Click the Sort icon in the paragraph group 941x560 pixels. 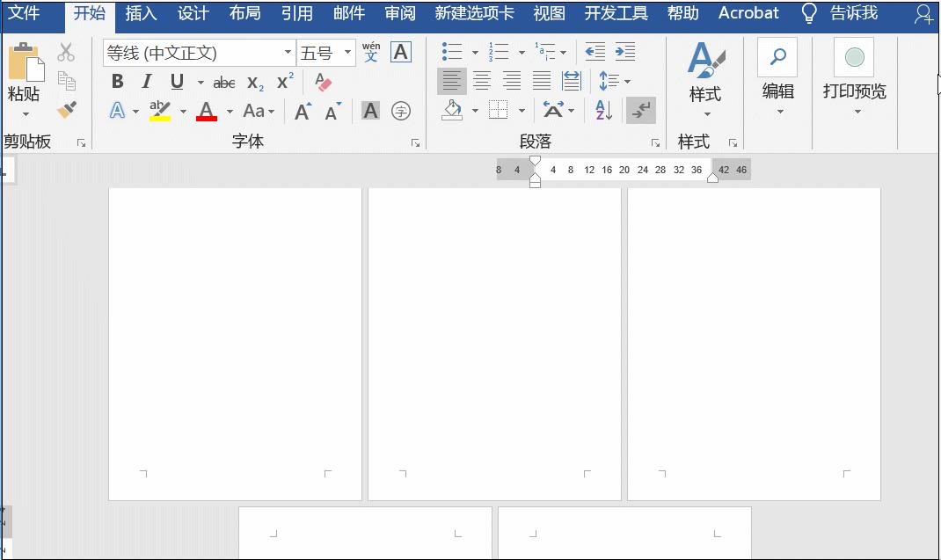(x=604, y=110)
